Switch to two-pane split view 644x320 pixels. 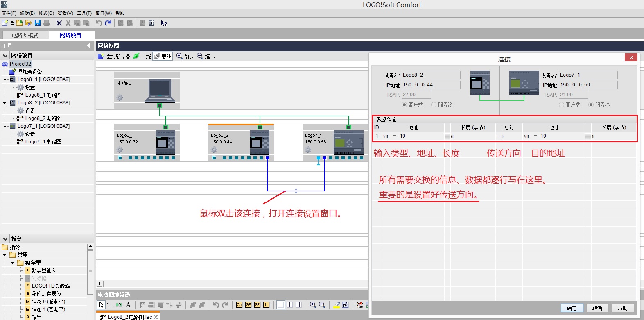tap(289, 305)
